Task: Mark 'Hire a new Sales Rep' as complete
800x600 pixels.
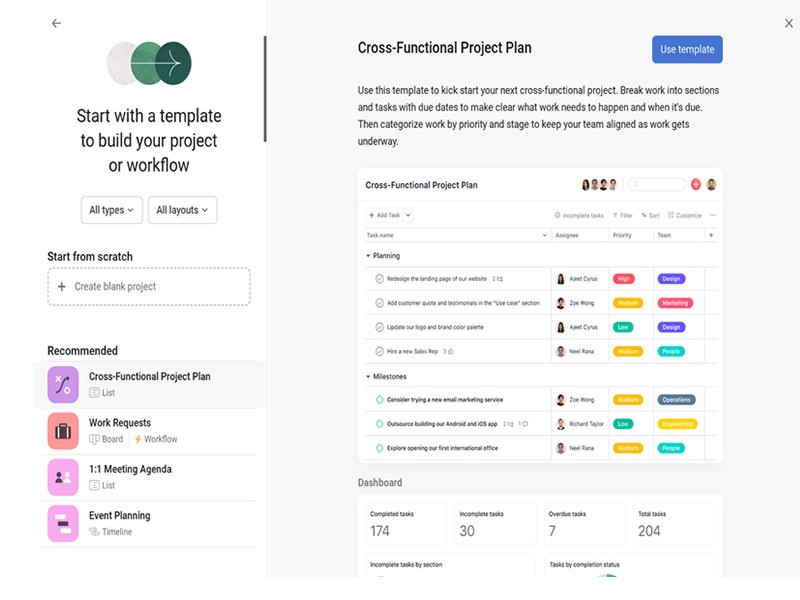Action: click(x=378, y=351)
